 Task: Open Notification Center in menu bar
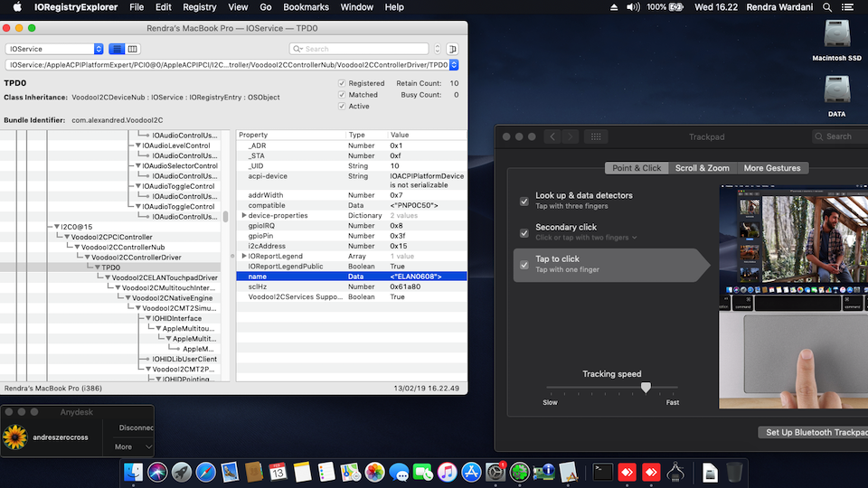coord(847,7)
